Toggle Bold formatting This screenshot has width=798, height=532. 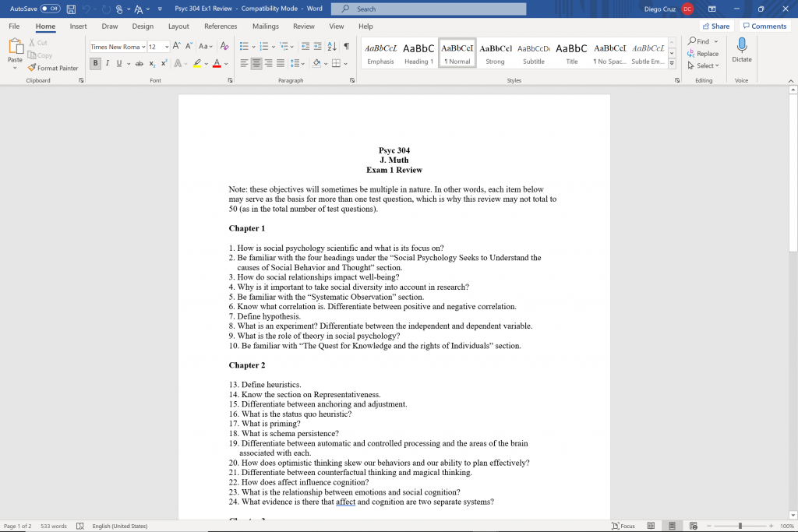[x=95, y=63]
